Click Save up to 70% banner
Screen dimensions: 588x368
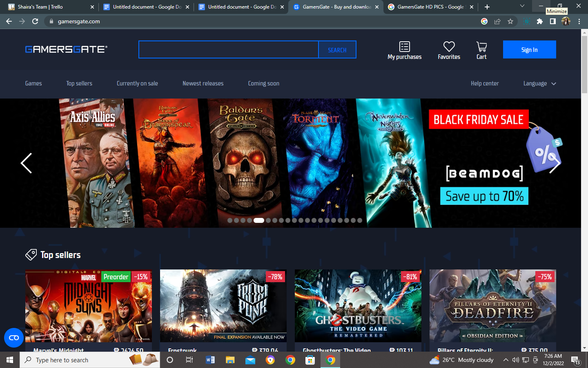click(x=484, y=196)
